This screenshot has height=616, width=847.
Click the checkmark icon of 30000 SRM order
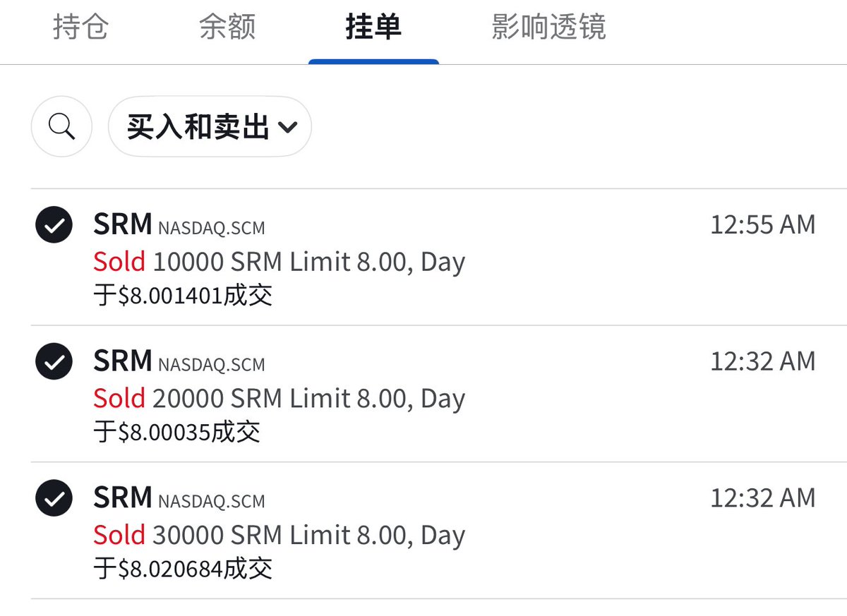54,498
